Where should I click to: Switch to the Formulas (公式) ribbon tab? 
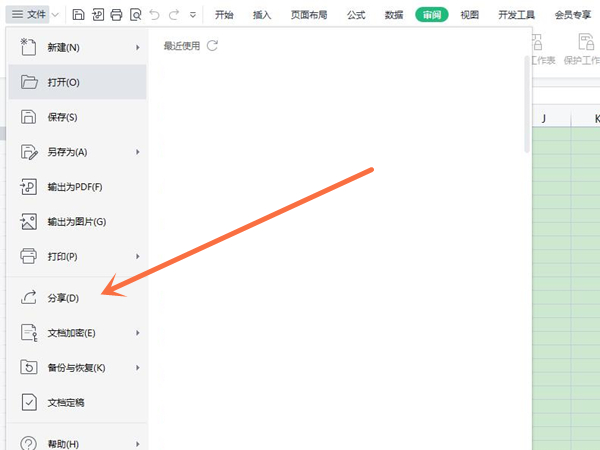point(355,15)
